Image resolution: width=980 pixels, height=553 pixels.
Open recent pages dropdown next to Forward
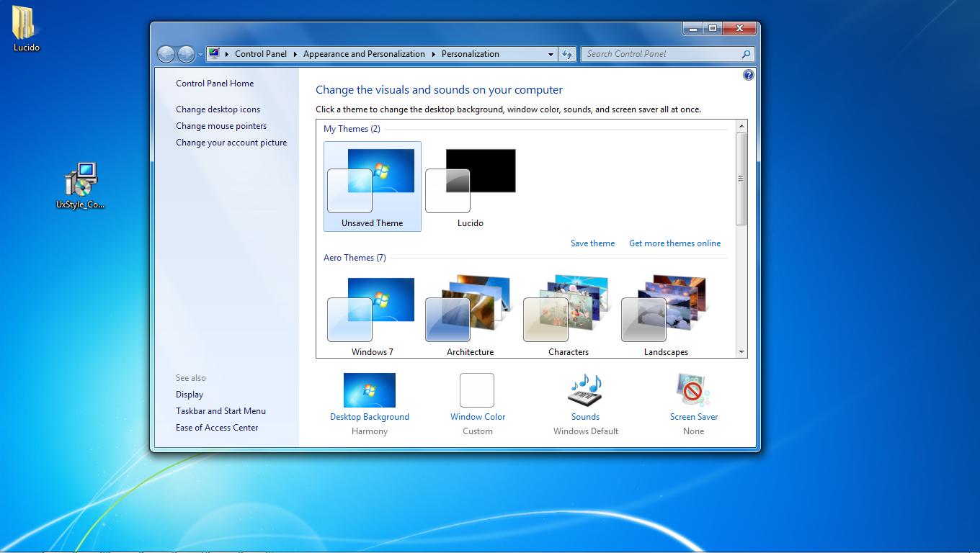click(x=200, y=55)
